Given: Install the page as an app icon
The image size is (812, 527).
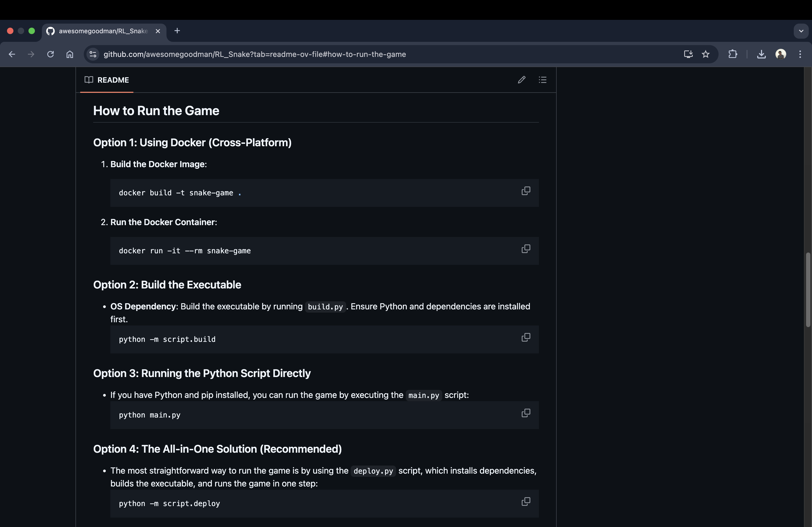Looking at the screenshot, I should (x=688, y=54).
